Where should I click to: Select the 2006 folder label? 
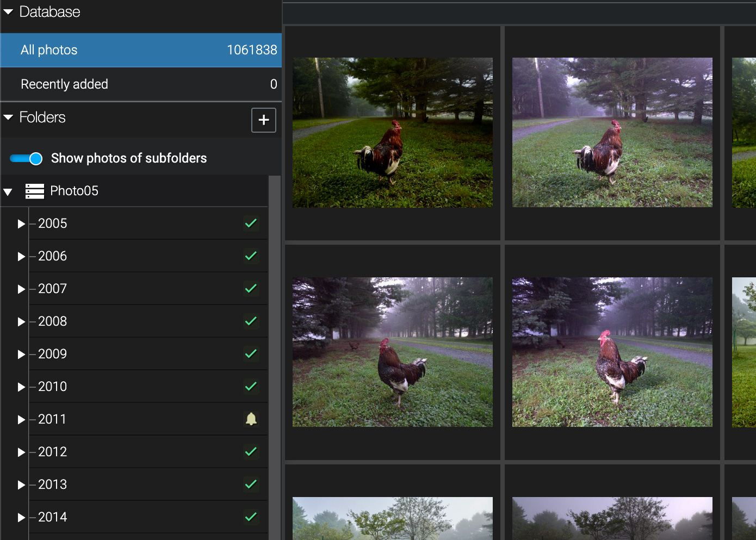tap(53, 256)
